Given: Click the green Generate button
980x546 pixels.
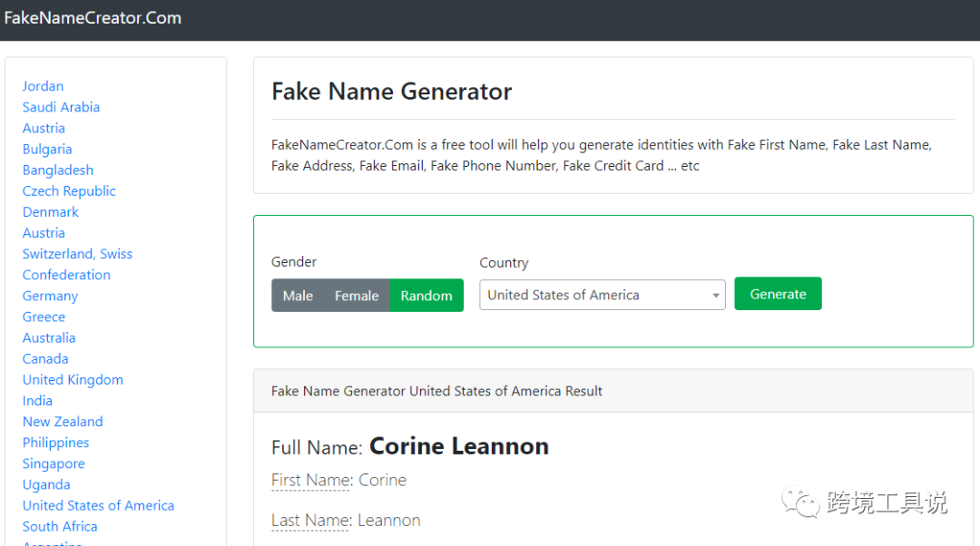Looking at the screenshot, I should click(x=778, y=294).
